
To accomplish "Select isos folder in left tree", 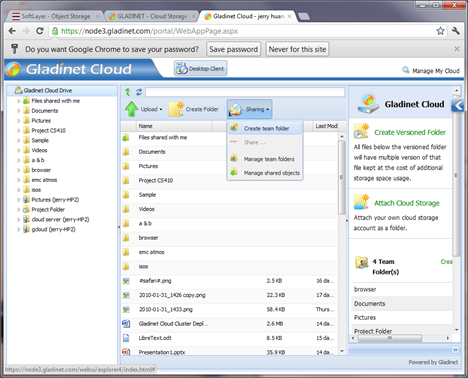I will (36, 190).
